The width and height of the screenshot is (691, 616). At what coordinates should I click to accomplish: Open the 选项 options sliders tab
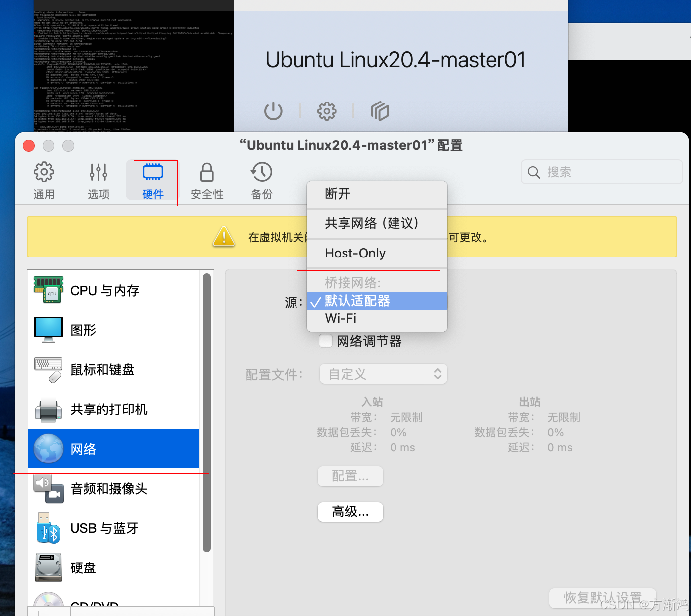tap(99, 181)
